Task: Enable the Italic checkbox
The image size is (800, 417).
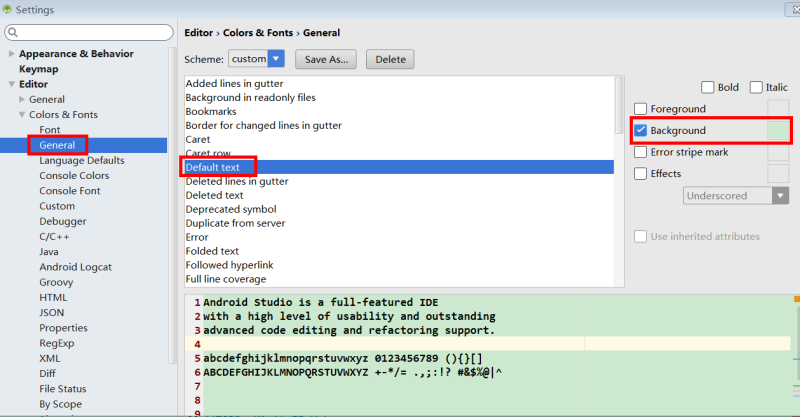Action: pos(756,87)
